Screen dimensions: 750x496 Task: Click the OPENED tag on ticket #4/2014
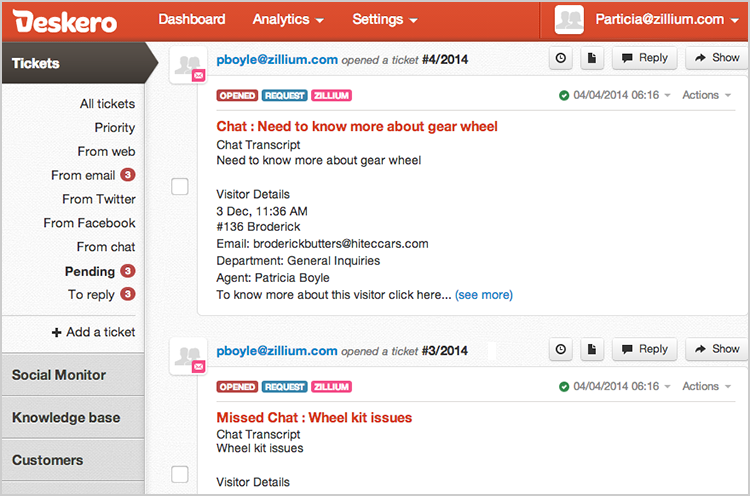tap(237, 96)
